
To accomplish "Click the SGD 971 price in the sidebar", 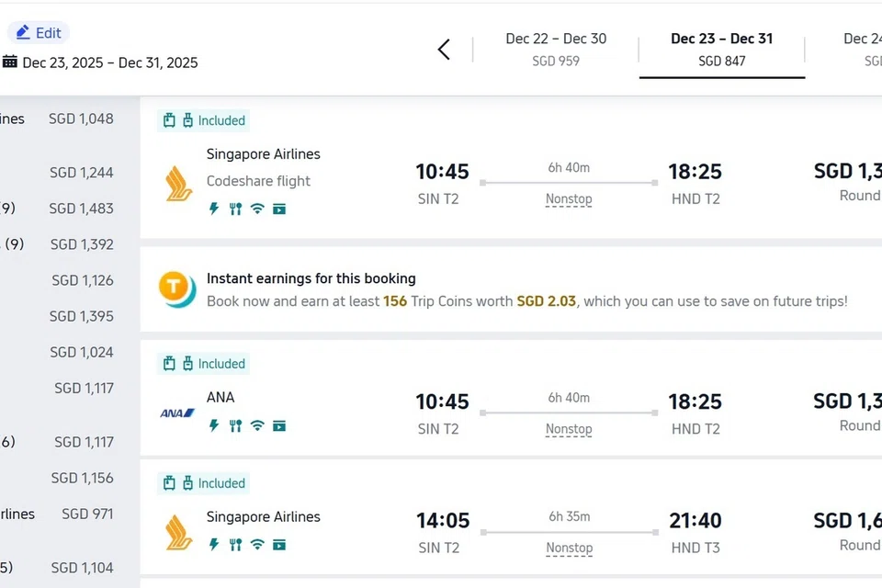I will [x=87, y=514].
